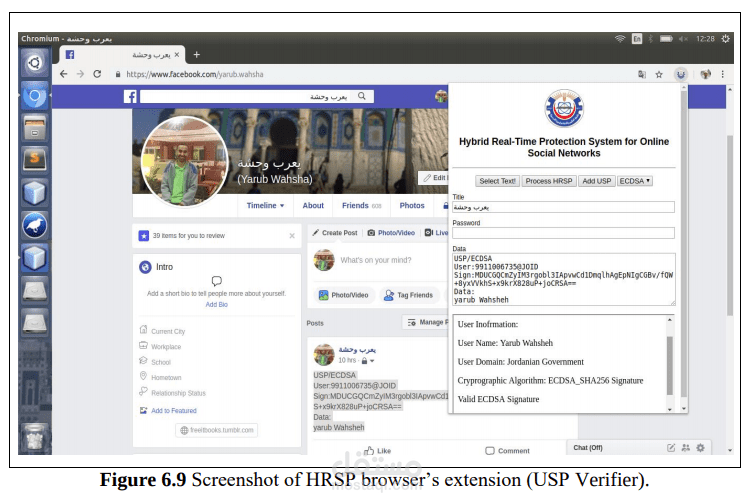Open the freeitbooks.tumblr.com link
Image resolution: width=754 pixels, height=503 pixels.
[216, 430]
